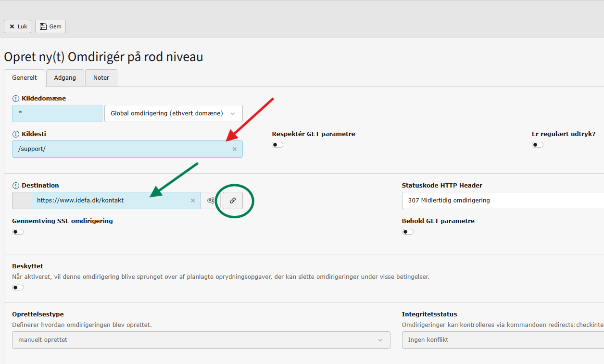Image resolution: width=604 pixels, height=364 pixels.
Task: Click the info icon next to Kildedomæne
Action: [x=16, y=99]
